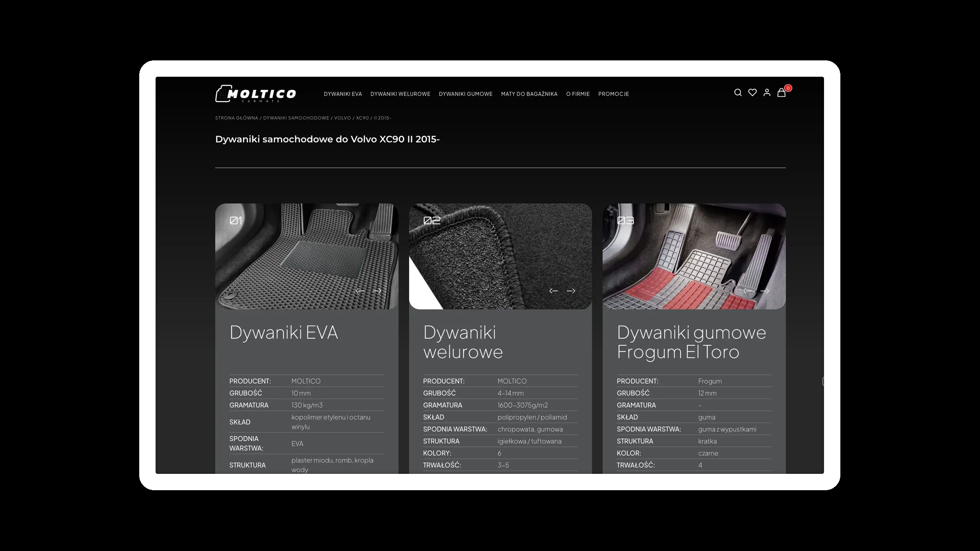Click the EVA composition kopolimer etylenu i octanu winylu
Viewport: 980px width, 551px height.
331,422
